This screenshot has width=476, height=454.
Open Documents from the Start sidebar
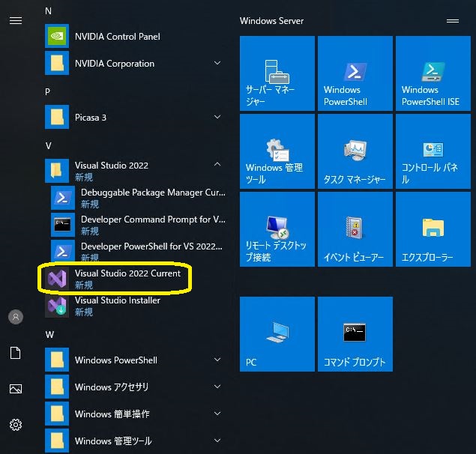(16, 353)
